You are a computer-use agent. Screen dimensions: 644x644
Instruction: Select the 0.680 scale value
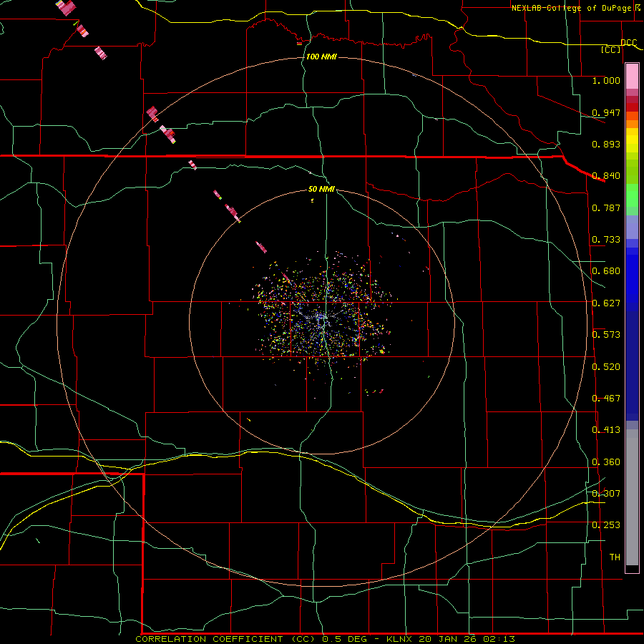point(606,271)
